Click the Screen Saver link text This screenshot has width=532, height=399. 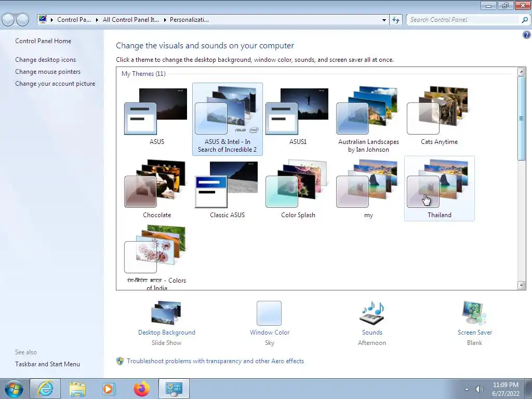[x=475, y=332]
